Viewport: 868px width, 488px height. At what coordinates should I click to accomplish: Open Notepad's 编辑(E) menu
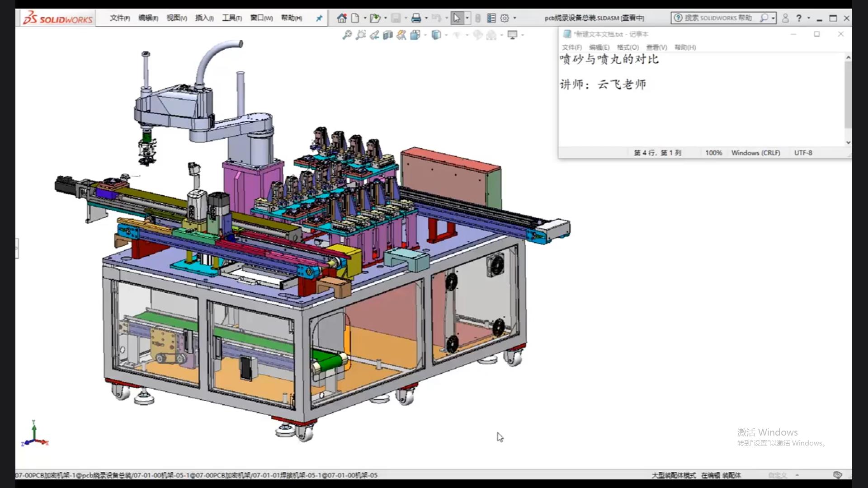coord(599,47)
